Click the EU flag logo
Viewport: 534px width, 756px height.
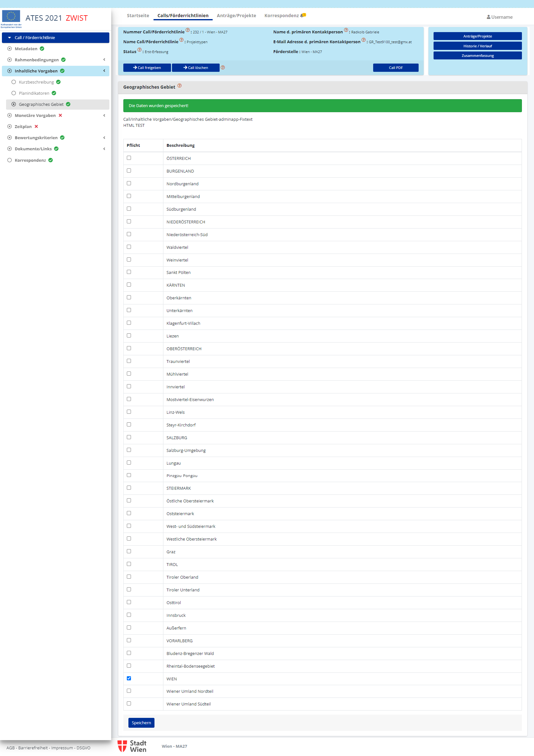pyautogui.click(x=11, y=17)
